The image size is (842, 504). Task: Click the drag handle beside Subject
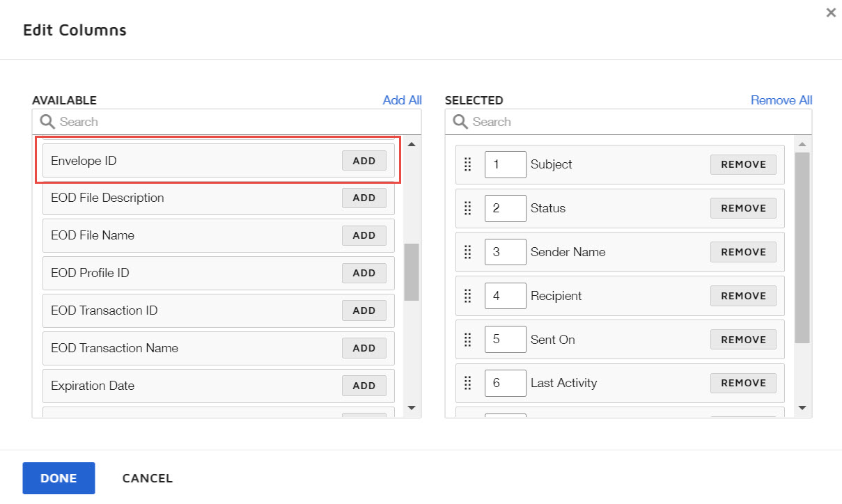point(468,164)
